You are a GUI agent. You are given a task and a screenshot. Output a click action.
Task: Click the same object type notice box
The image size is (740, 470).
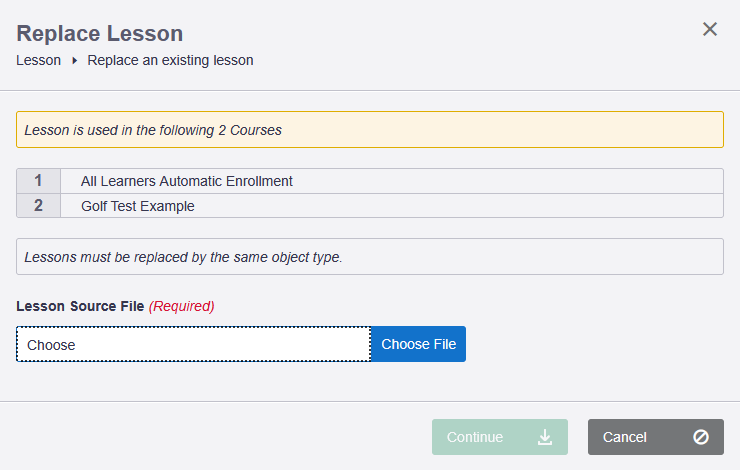coord(369,257)
